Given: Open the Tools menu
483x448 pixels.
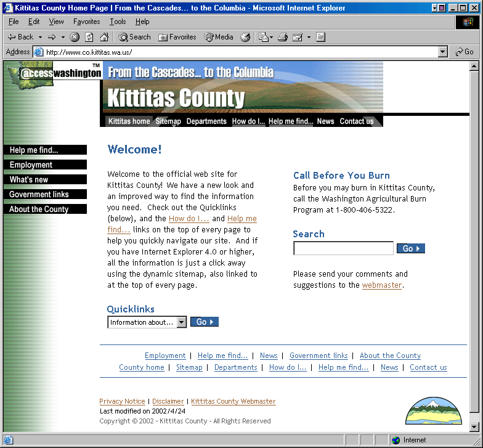Looking at the screenshot, I should 118,22.
